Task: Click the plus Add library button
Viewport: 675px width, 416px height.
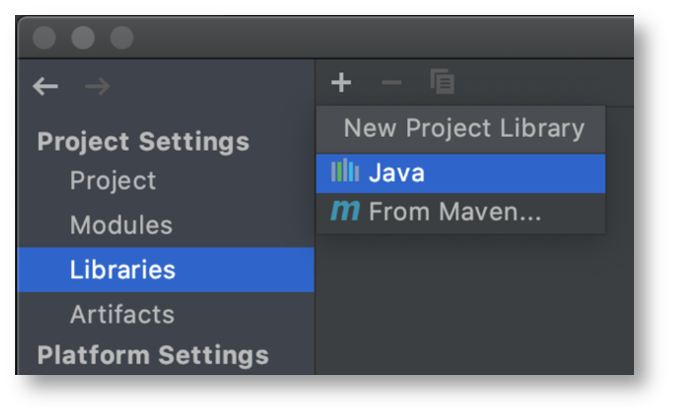Action: pos(341,83)
